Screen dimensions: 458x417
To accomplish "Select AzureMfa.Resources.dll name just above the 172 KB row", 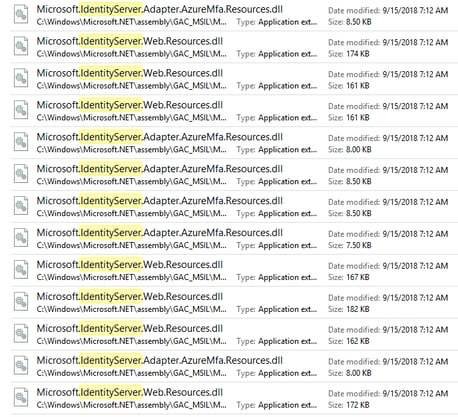I will (160, 361).
